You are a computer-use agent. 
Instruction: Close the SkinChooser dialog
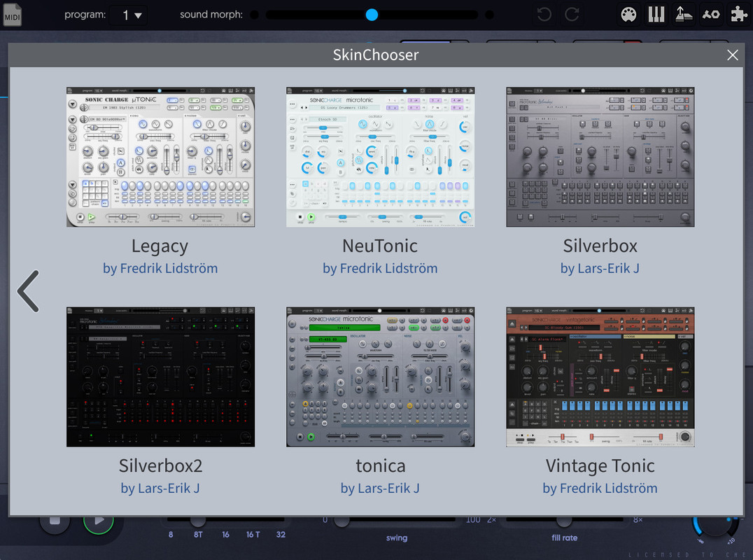732,55
